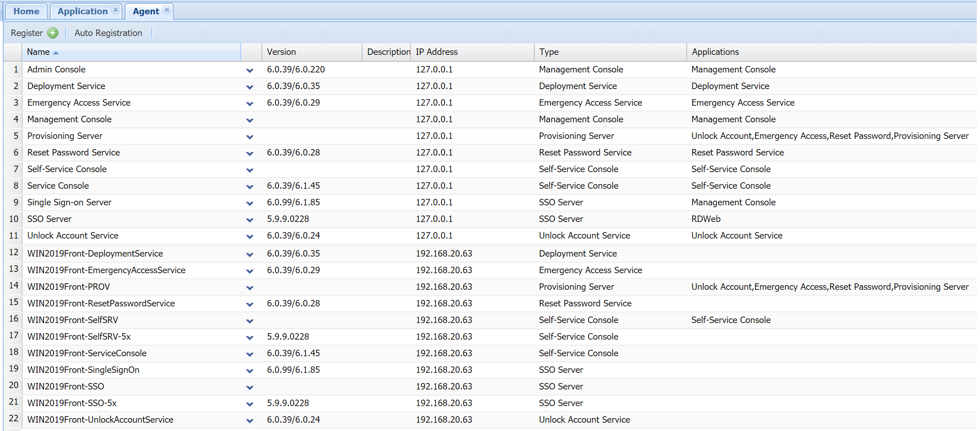980x431 pixels.
Task: Open dropdown arrow for Admin Console row
Action: point(250,70)
